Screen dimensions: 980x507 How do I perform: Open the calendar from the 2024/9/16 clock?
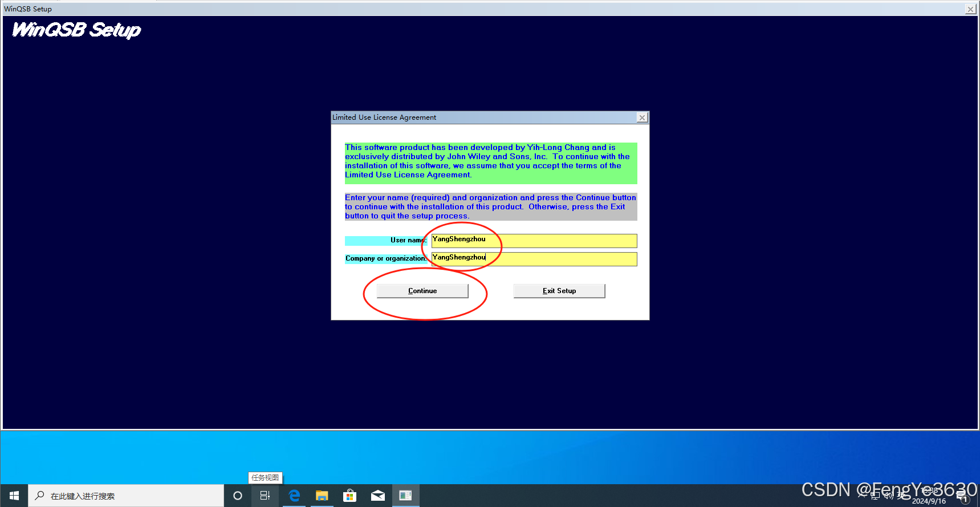[x=929, y=496]
